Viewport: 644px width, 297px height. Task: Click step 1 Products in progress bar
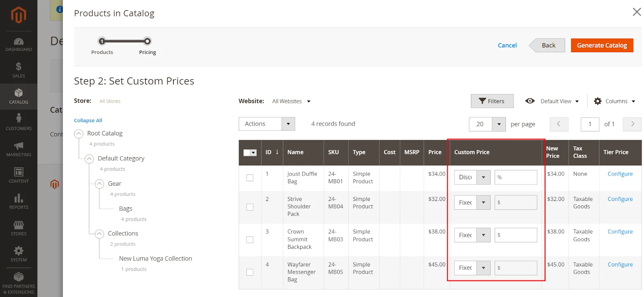[x=102, y=41]
